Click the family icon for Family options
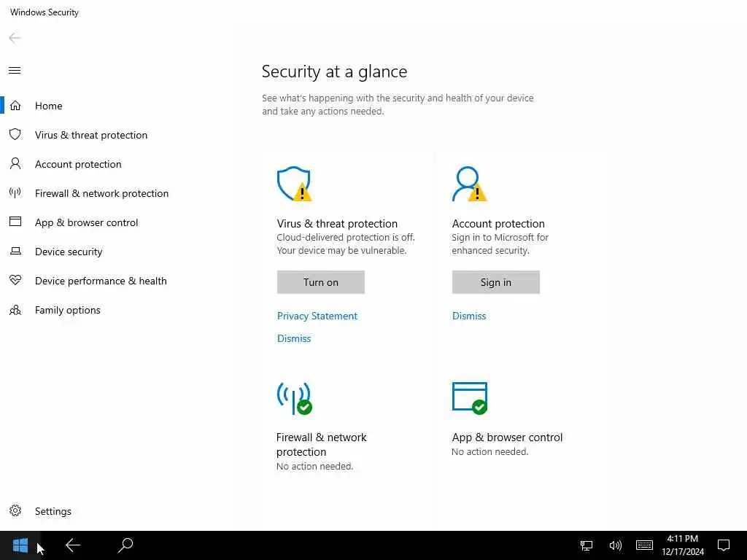747x560 pixels. click(15, 310)
